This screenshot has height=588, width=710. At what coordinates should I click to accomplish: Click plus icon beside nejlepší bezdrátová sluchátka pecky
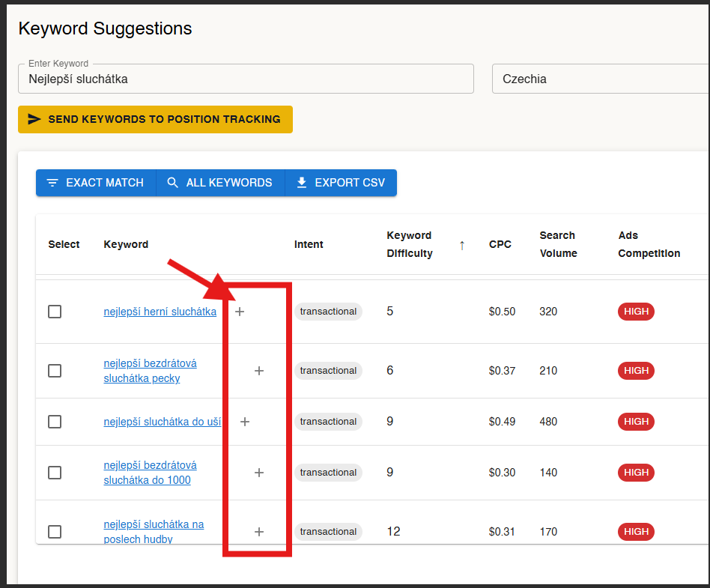click(x=259, y=371)
